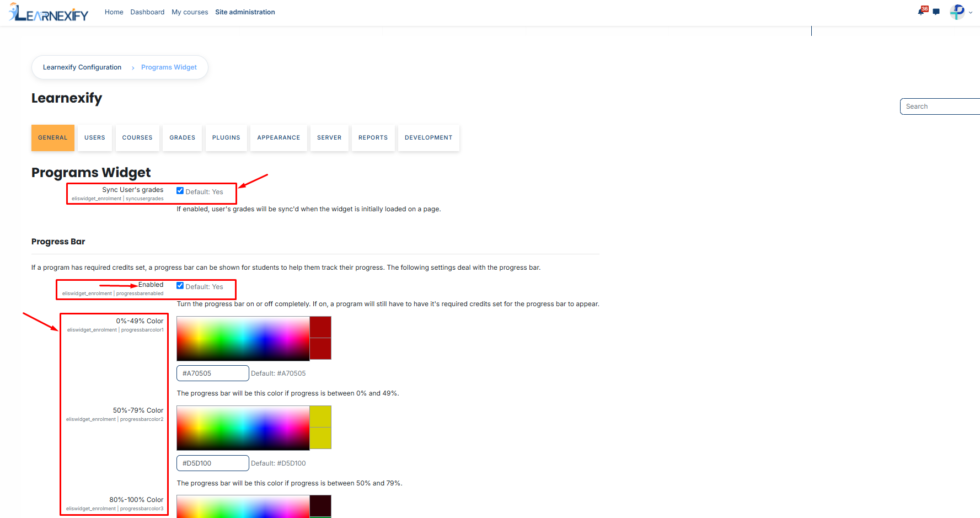This screenshot has width=980, height=518.
Task: Go to Home in top navigation
Action: [114, 12]
